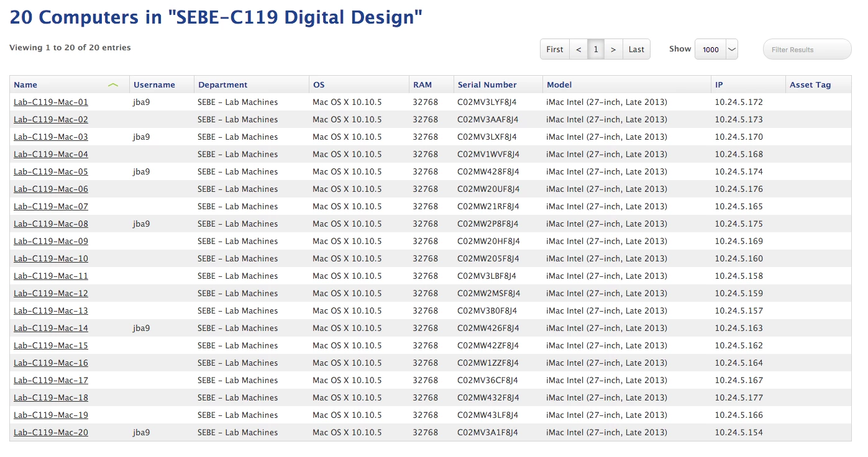This screenshot has height=457, width=868.
Task: Select IP address 10.24.5.165
Action: coord(739,207)
